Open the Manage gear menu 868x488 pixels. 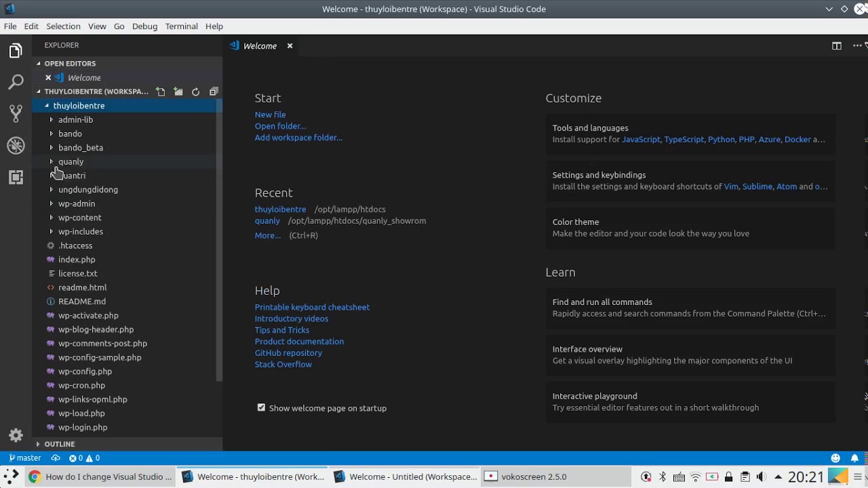(x=16, y=435)
